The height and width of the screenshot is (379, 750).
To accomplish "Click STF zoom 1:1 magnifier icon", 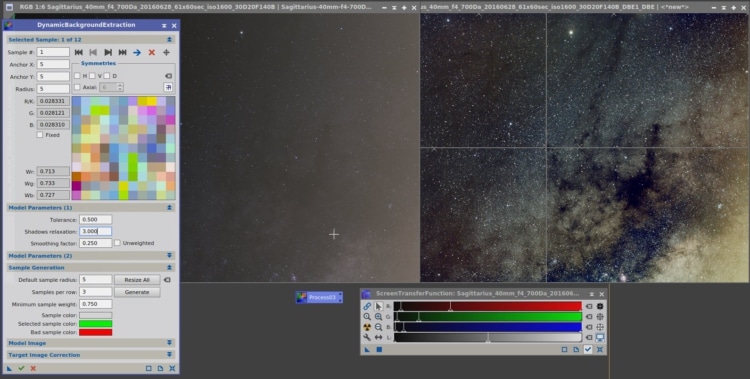I will pos(367,317).
